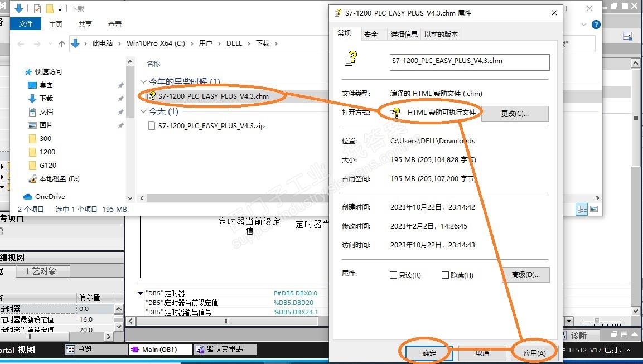The height and width of the screenshot is (364, 643).
Task: Select the General (常规) properties tab
Action: (344, 33)
